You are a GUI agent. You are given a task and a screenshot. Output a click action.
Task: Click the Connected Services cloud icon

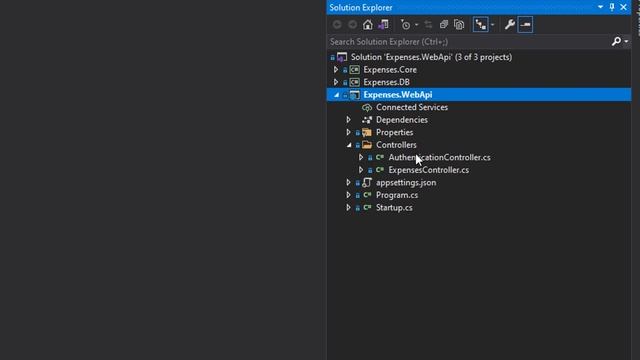367,108
